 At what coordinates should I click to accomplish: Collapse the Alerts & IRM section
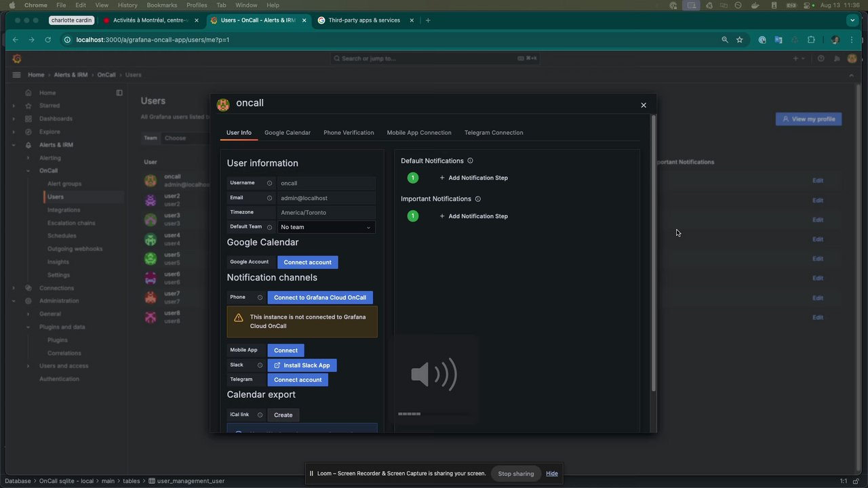pyautogui.click(x=14, y=145)
